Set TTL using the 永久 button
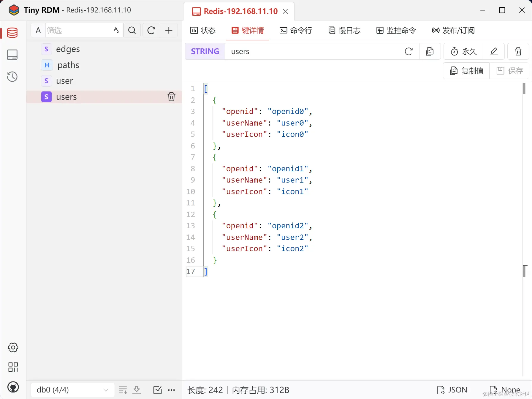This screenshot has width=532, height=399. pyautogui.click(x=463, y=51)
